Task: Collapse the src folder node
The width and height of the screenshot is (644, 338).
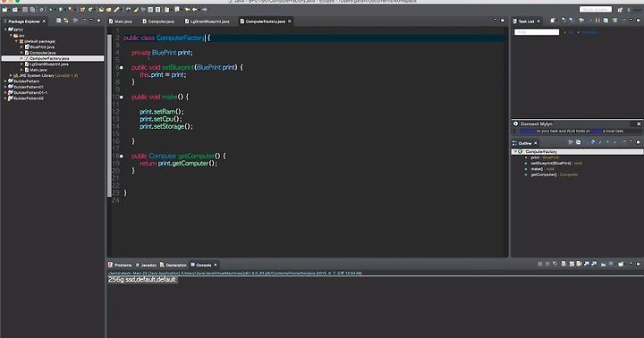Action: (11, 35)
